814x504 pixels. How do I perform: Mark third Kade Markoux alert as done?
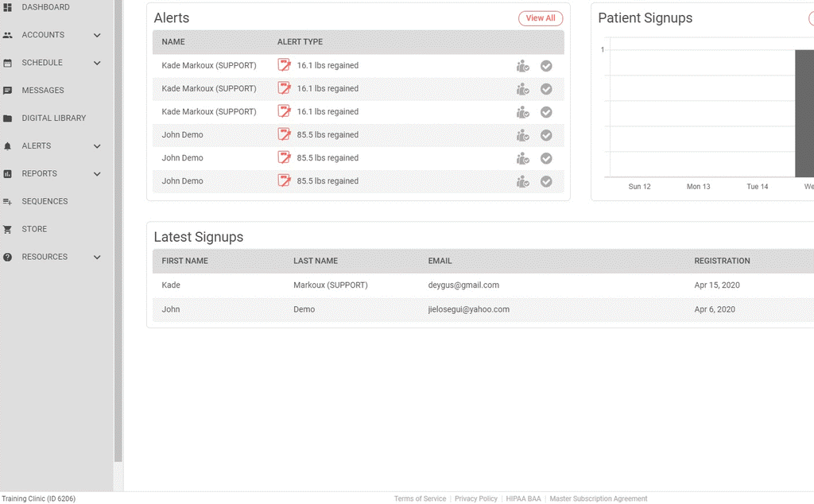[x=546, y=112]
